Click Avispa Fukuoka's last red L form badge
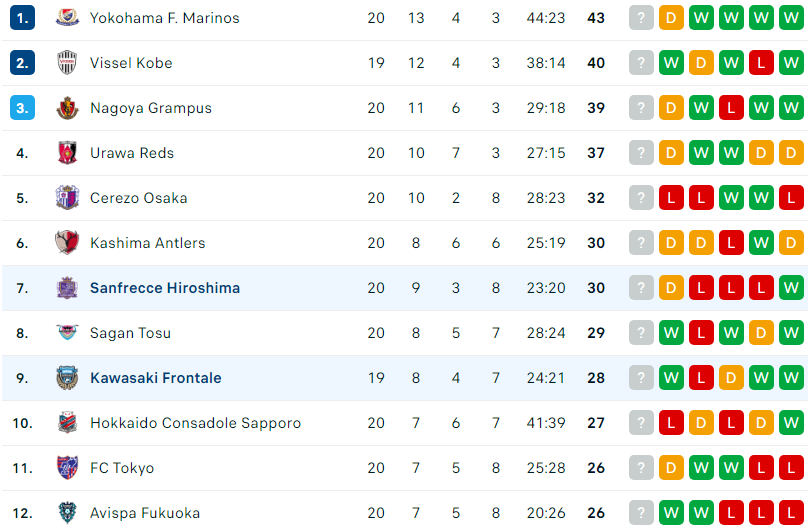This screenshot has width=808, height=532. click(791, 513)
